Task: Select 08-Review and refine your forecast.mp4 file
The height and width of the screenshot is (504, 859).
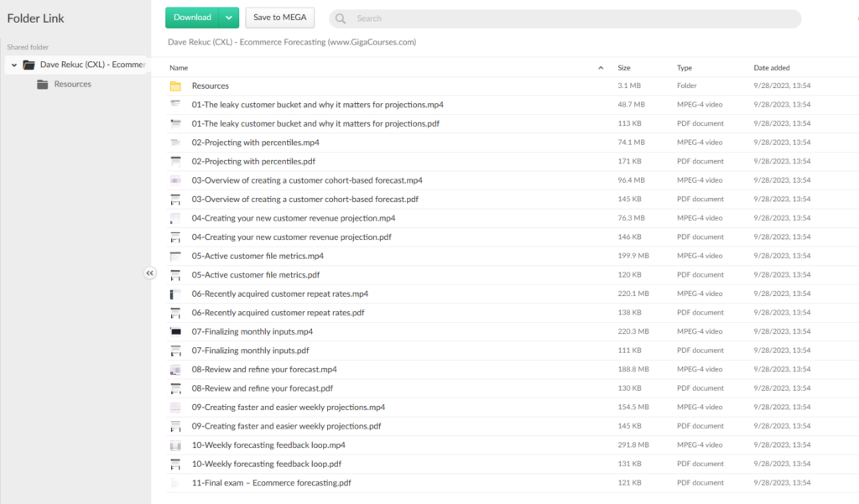Action: [x=264, y=369]
